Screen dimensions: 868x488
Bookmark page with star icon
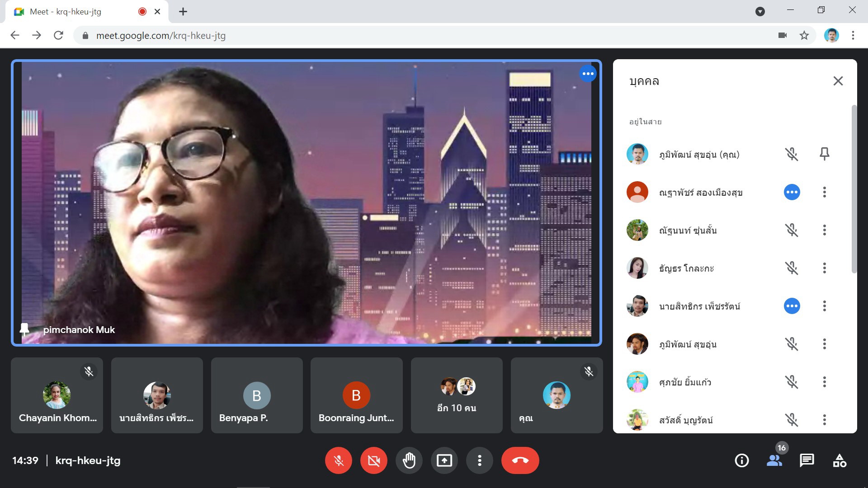pos(804,35)
